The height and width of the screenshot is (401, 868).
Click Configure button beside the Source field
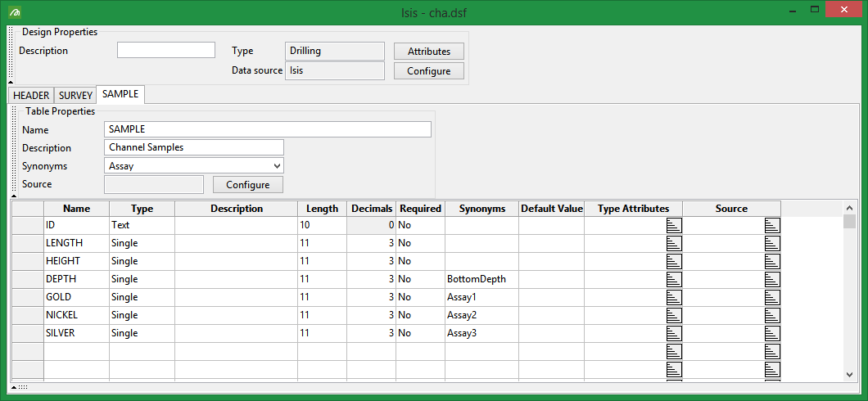[x=247, y=185]
